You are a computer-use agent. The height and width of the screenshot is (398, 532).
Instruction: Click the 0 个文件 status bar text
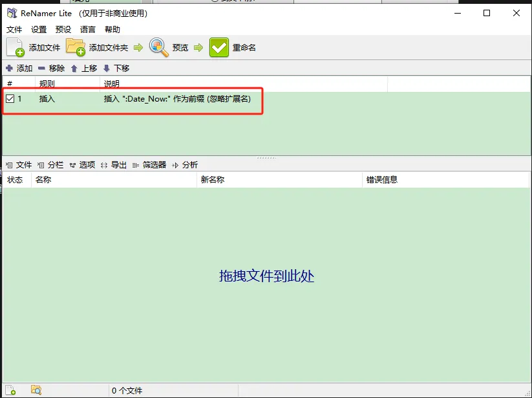(127, 390)
